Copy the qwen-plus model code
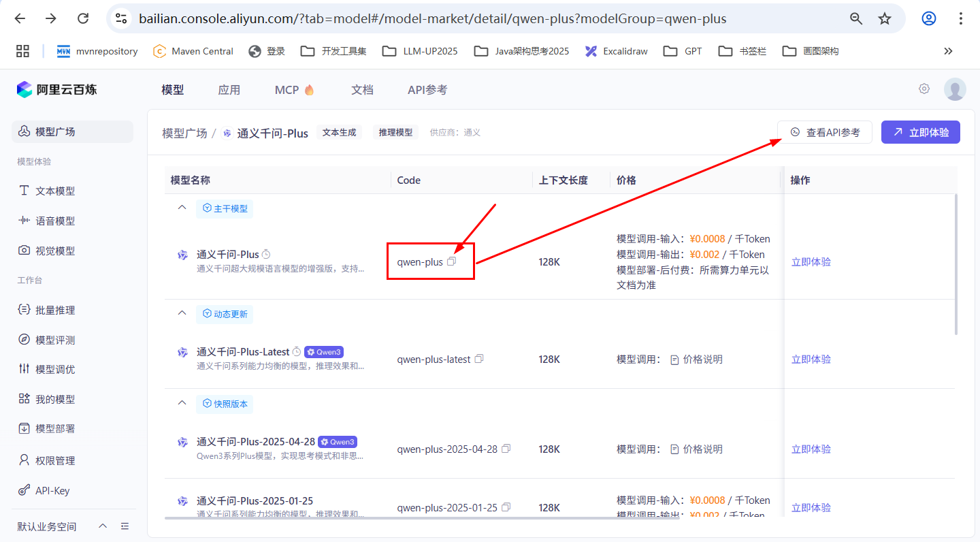The width and height of the screenshot is (980, 542). click(x=452, y=261)
